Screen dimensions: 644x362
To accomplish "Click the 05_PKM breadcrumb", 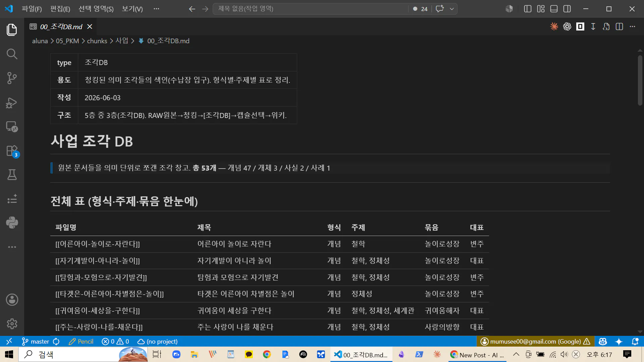I will pos(67,41).
